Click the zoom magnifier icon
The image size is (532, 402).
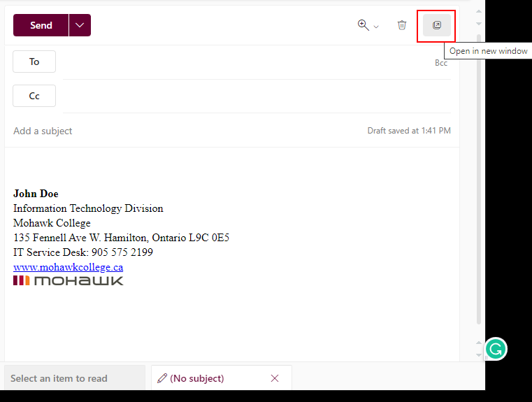point(363,25)
